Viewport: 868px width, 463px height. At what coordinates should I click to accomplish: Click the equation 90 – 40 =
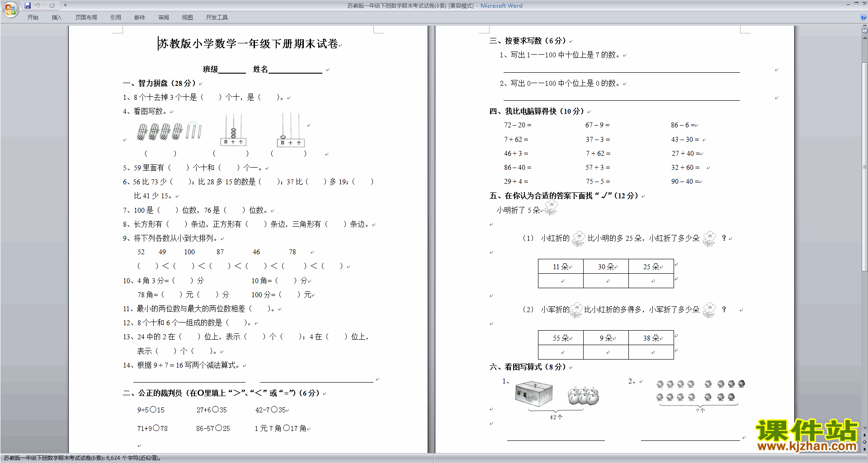click(x=685, y=182)
